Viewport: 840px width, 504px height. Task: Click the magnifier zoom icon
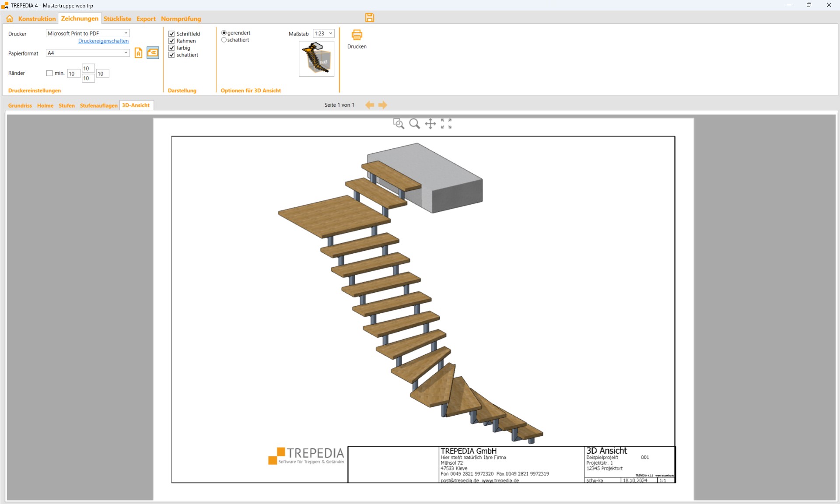click(x=414, y=124)
